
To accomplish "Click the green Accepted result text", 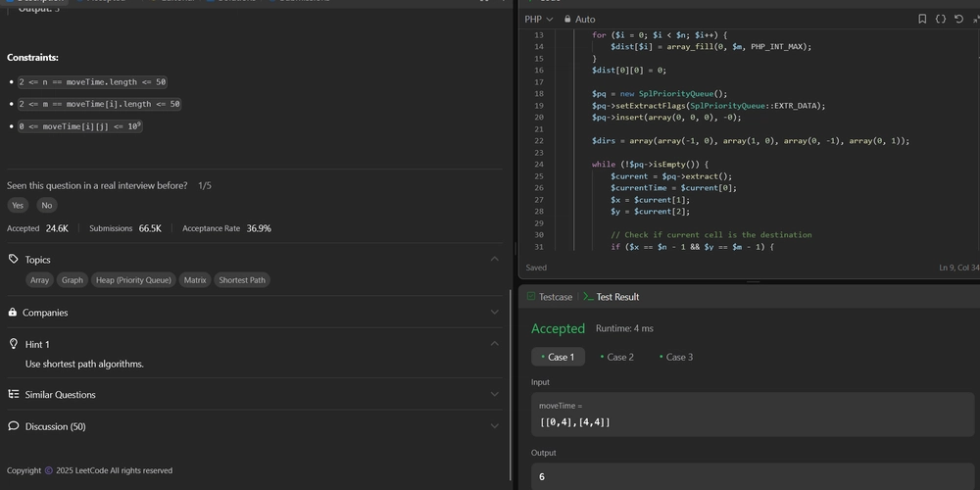I will 559,328.
